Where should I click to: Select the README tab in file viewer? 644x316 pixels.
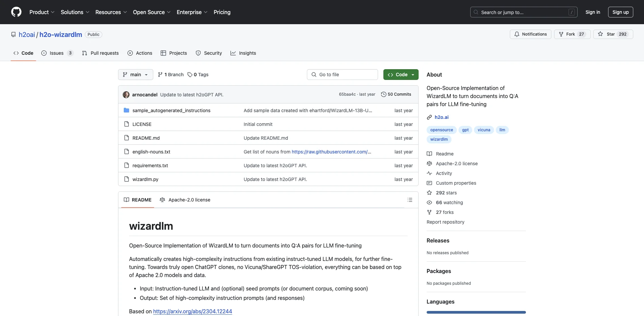point(138,200)
